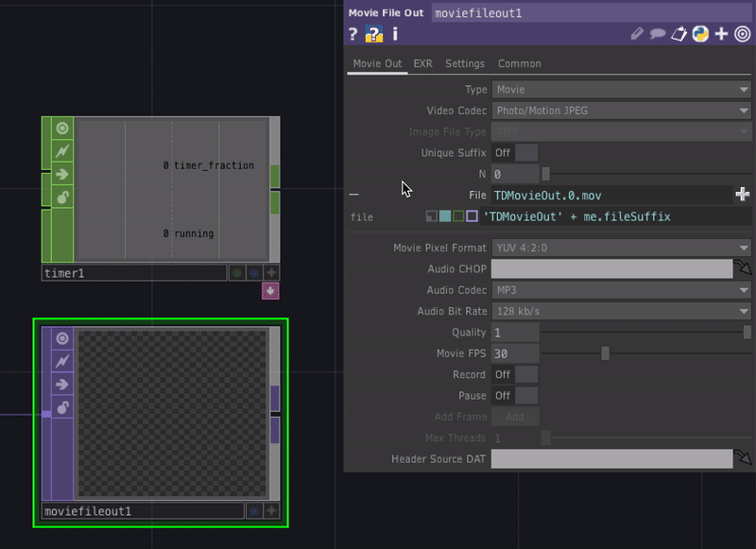Click the Movie FPS slider handle
756x549 pixels.
pos(605,353)
